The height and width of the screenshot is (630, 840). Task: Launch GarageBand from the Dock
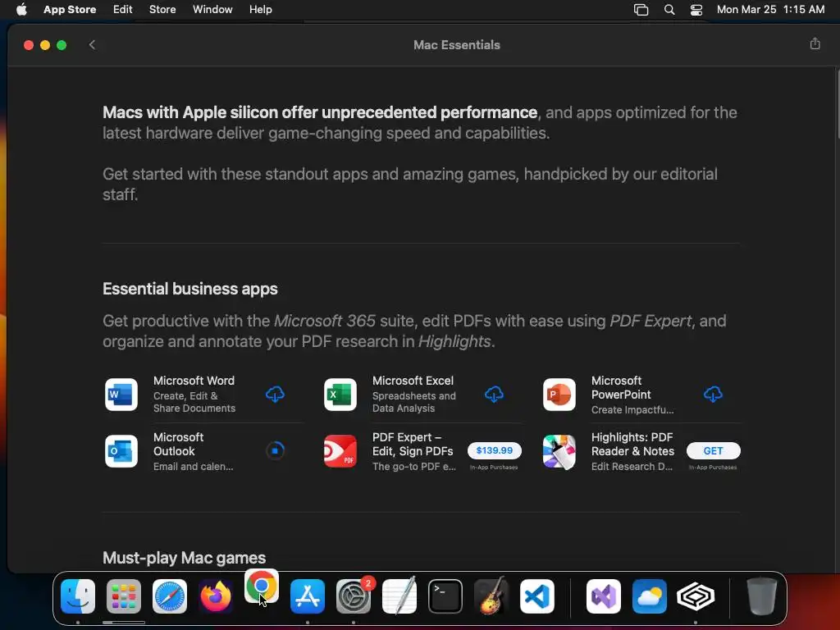pos(491,596)
